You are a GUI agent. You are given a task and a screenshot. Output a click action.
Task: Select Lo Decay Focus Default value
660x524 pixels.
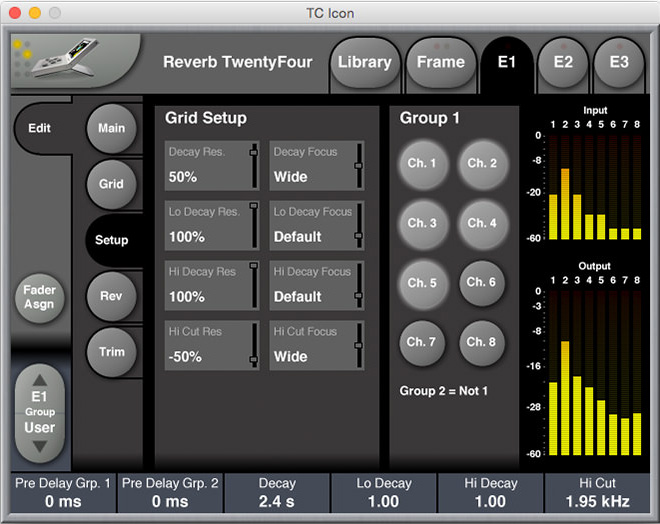298,237
